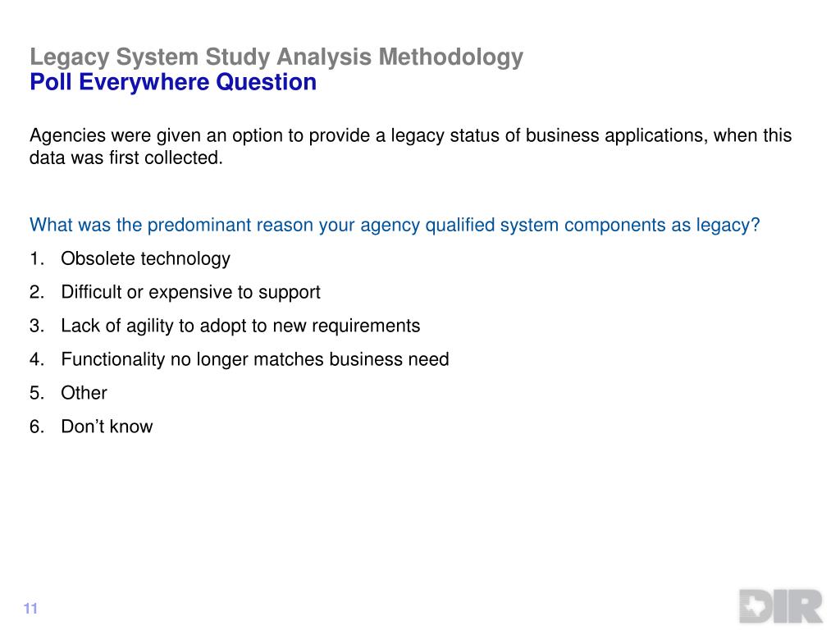Click list number 2
This screenshot has width=840, height=630.
tap(36, 292)
